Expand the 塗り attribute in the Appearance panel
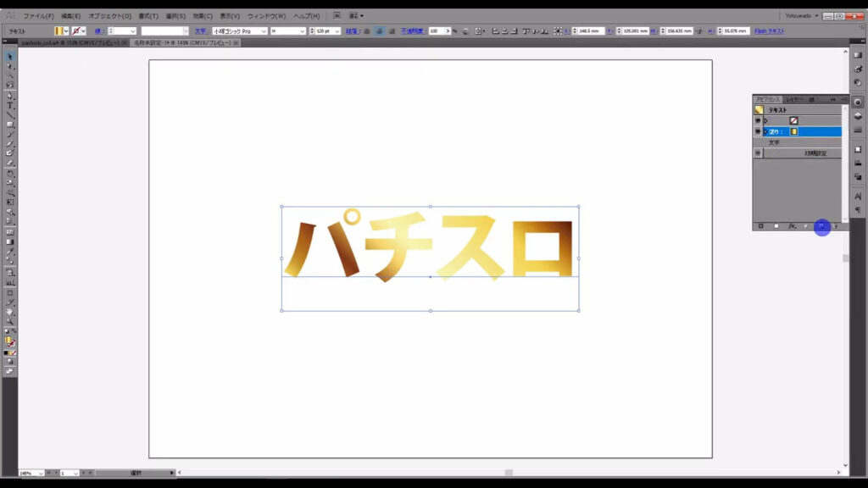Image resolution: width=868 pixels, height=488 pixels. [765, 131]
